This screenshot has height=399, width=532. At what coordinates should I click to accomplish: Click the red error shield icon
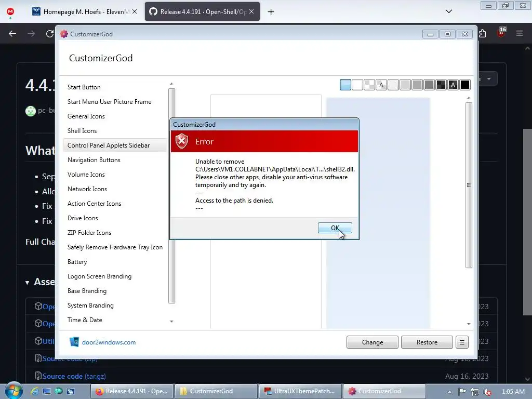182,141
